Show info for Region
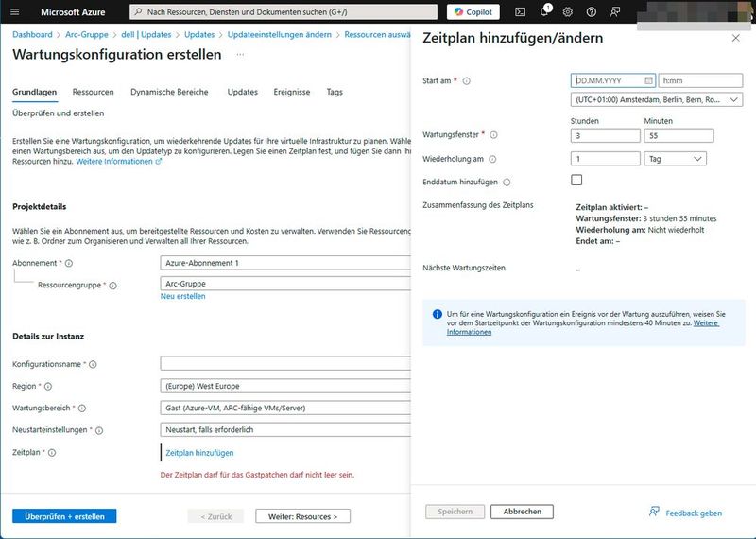This screenshot has height=539, width=756. point(48,387)
